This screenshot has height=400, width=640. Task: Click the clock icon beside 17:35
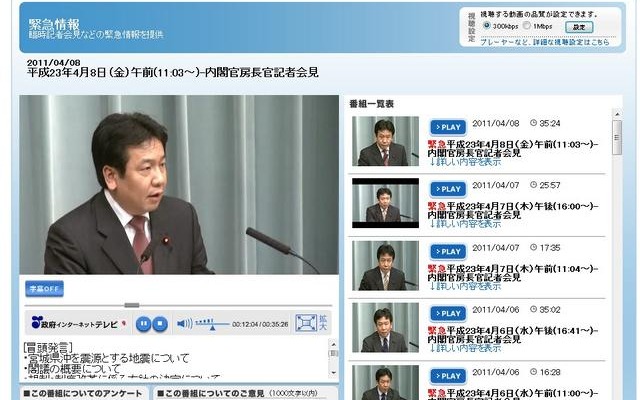533,247
